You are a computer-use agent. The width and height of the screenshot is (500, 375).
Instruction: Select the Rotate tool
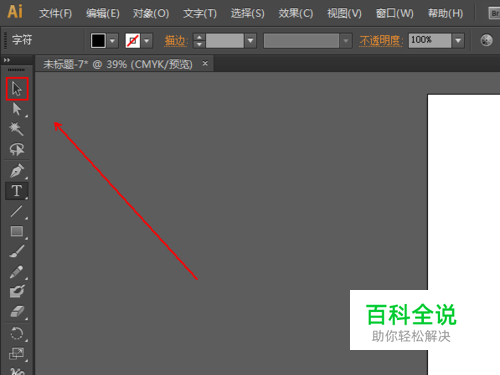(x=17, y=333)
